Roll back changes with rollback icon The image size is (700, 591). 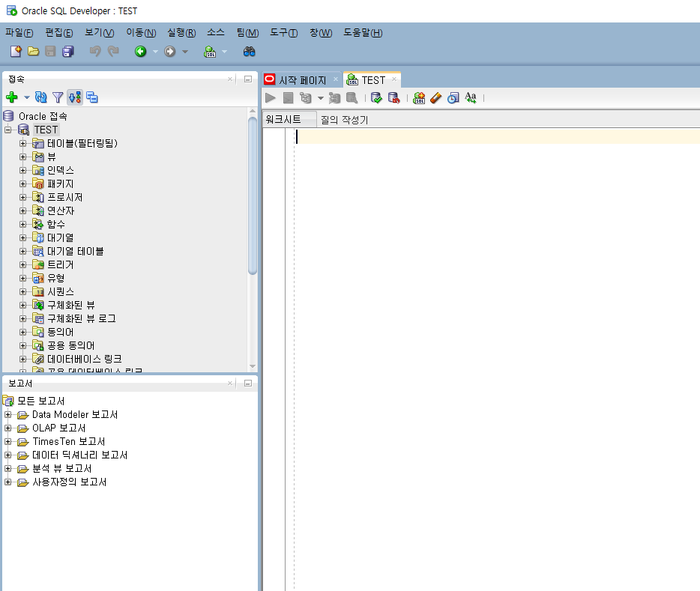point(393,97)
